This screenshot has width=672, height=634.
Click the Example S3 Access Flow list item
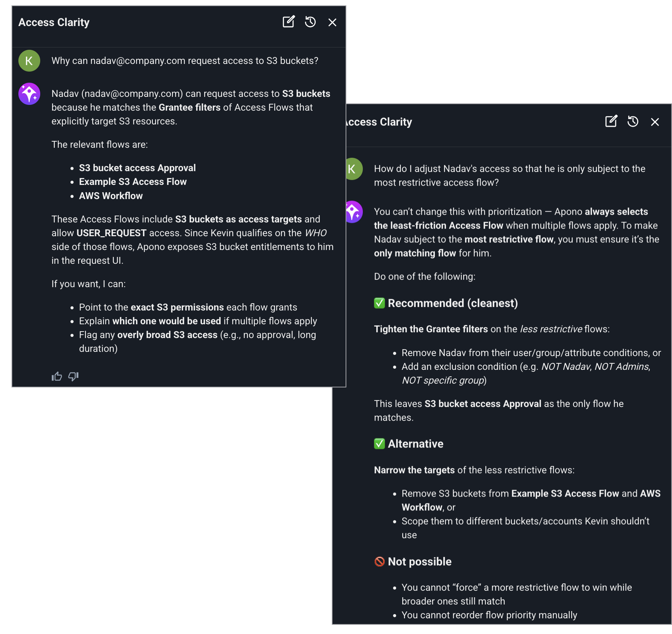tap(133, 182)
